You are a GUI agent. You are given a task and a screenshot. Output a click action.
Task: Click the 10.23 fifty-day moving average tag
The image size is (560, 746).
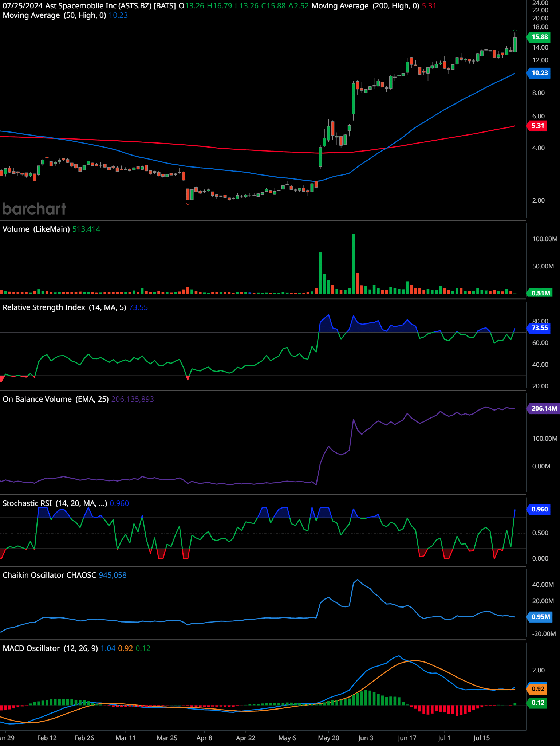pos(539,73)
